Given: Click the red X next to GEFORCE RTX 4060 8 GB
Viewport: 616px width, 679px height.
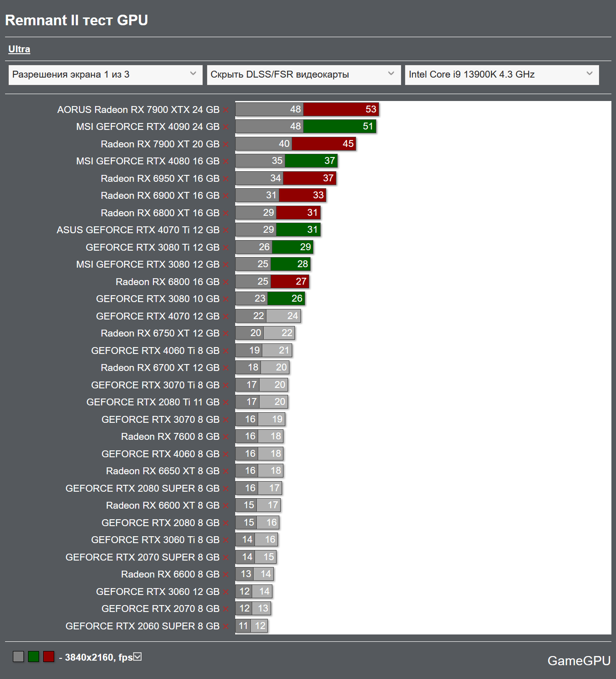Looking at the screenshot, I should pyautogui.click(x=226, y=455).
